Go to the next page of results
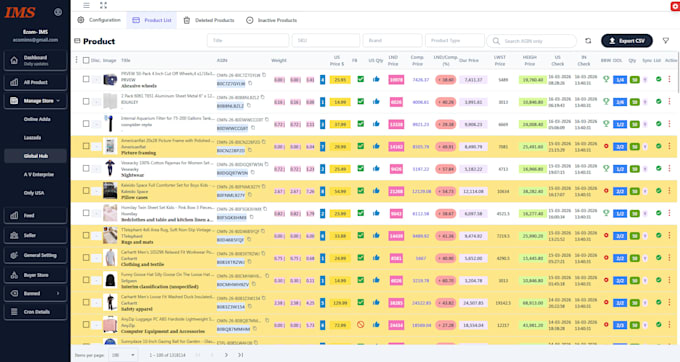The width and height of the screenshot is (680, 362). 226,355
